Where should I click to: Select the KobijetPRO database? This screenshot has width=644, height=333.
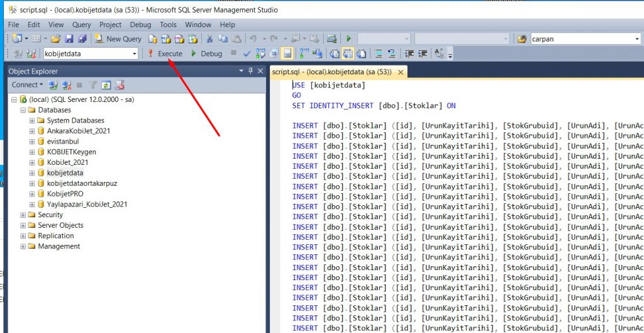click(x=65, y=194)
